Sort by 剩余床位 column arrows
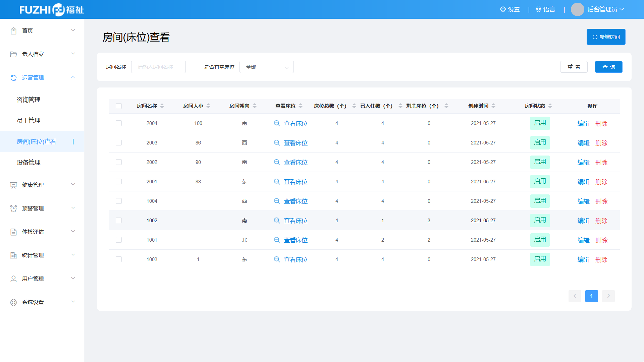The height and width of the screenshot is (362, 644). pos(446,106)
